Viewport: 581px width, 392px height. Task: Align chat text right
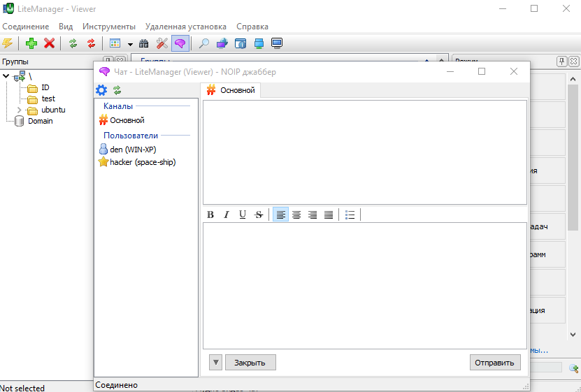[x=313, y=215]
